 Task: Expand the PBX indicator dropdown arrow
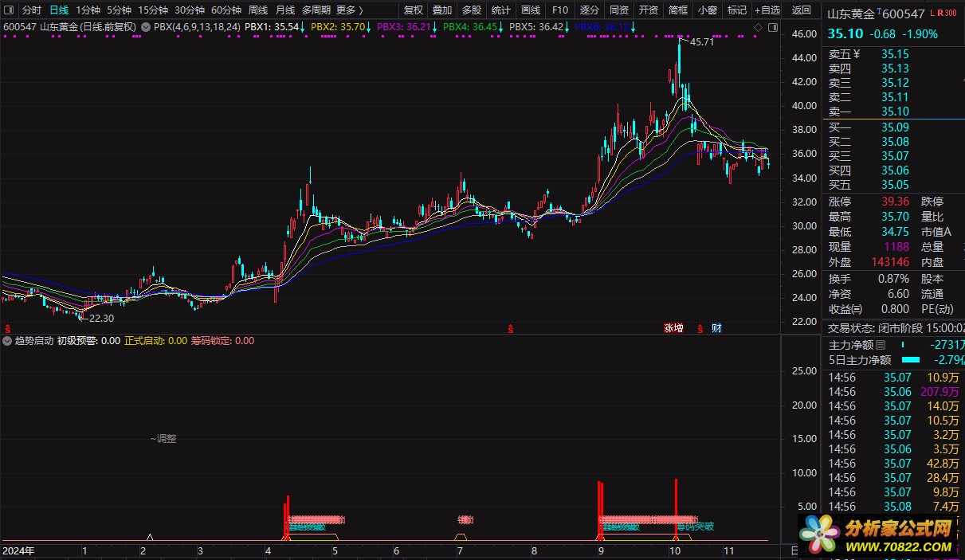click(145, 26)
